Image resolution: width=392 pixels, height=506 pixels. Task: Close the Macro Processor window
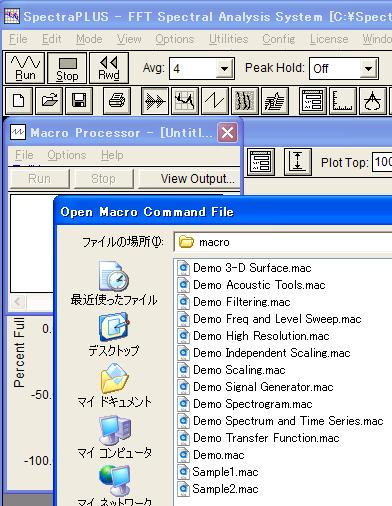pos(228,133)
